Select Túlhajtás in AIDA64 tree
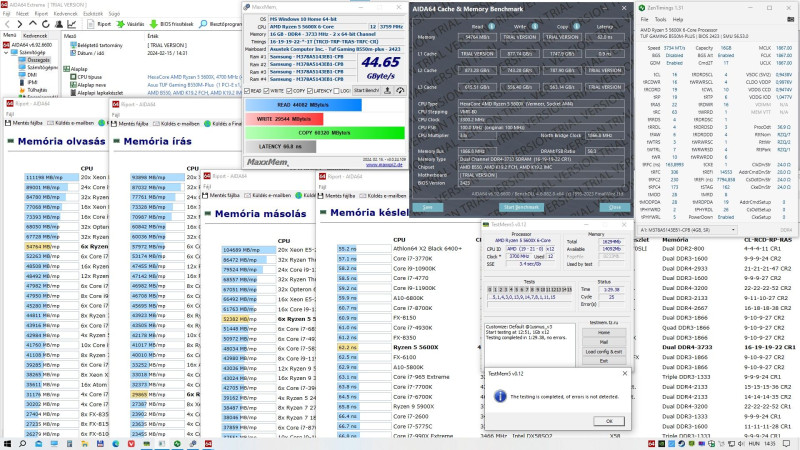This screenshot has height=450, width=800. (36, 90)
